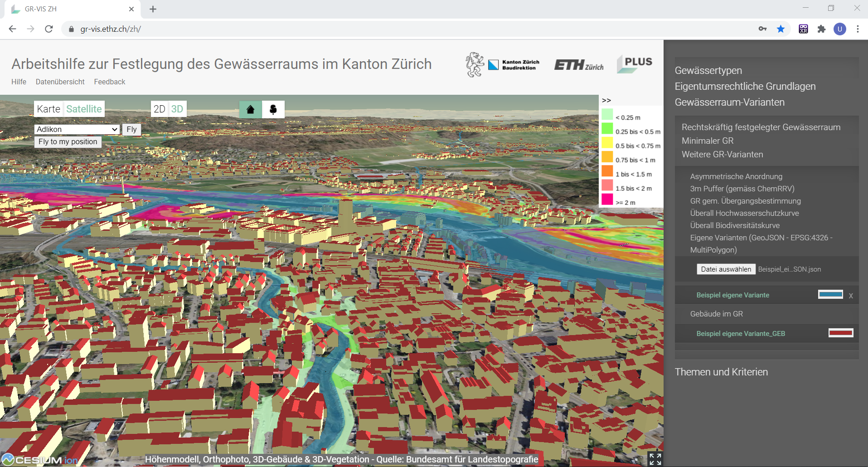Toggle fullscreen map view

pyautogui.click(x=655, y=459)
